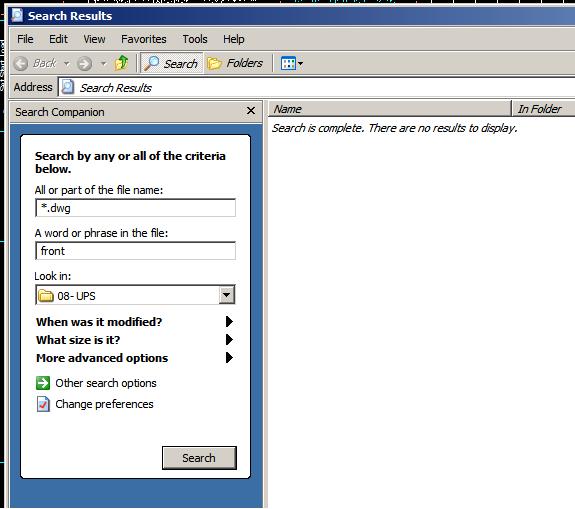Click the Forward arrow icon
This screenshot has height=509, width=575.
point(85,63)
